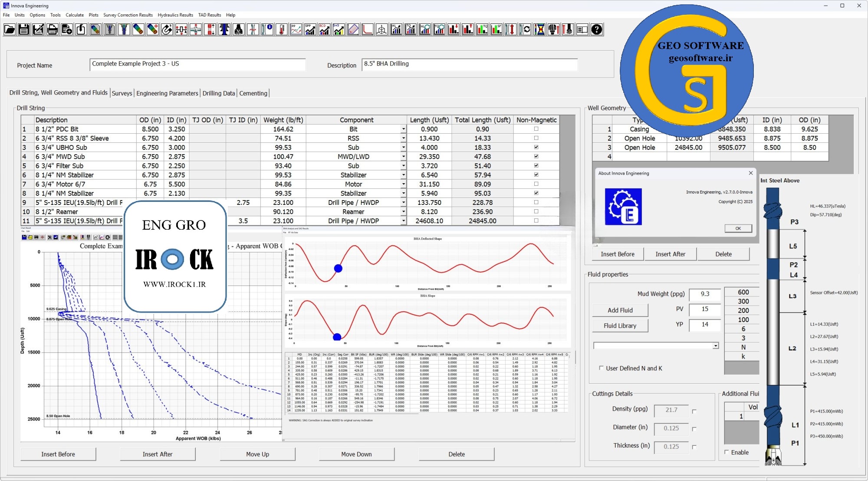
Task: Open Component dropdown for the Motor row
Action: pyautogui.click(x=403, y=184)
